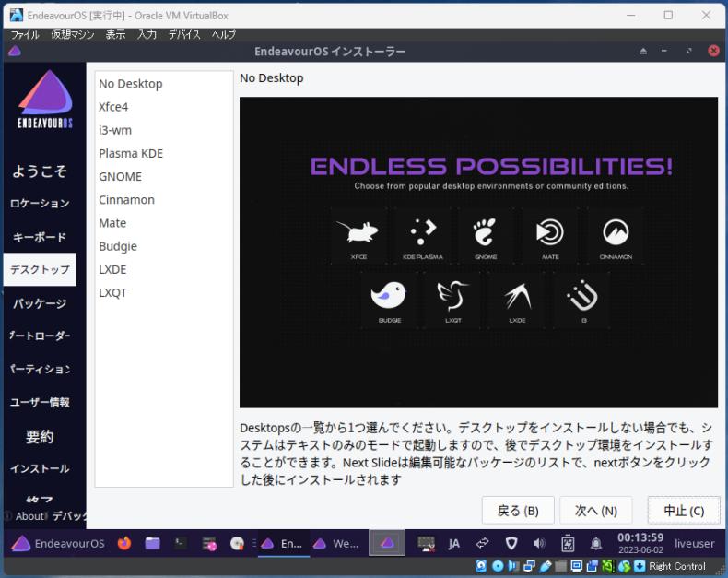Choose No Desktop in the desktop list
Screen dimensions: 728x578
[163, 84]
